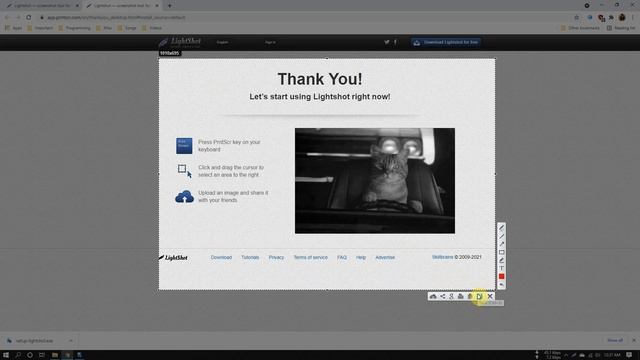Click the Undo tool in Lightshot toolbar

(501, 284)
